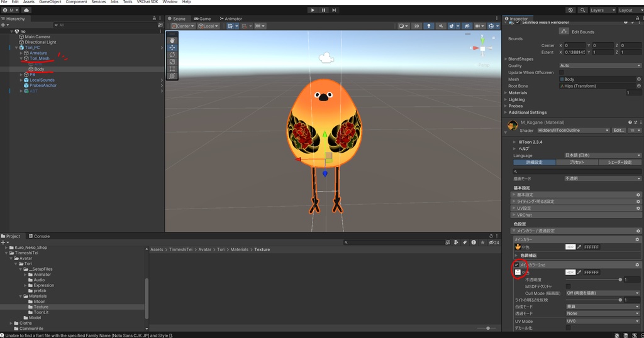Toggle scene lighting bulb icon
Screen dimensions: 644x338
pyautogui.click(x=429, y=26)
